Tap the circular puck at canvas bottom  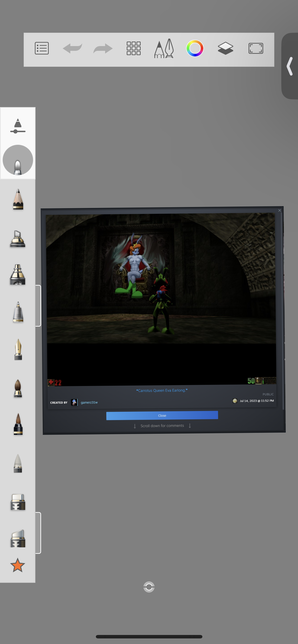[149, 587]
